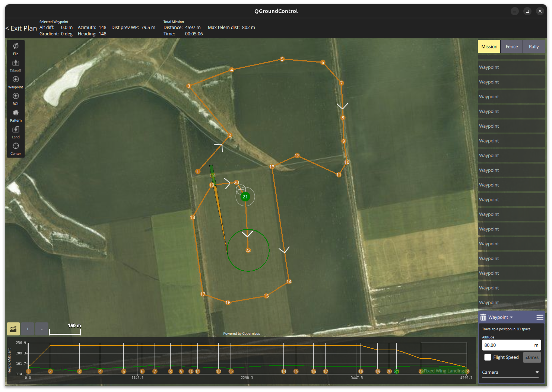552x392 pixels.
Task: Open the Pattern tool
Action: point(16,115)
